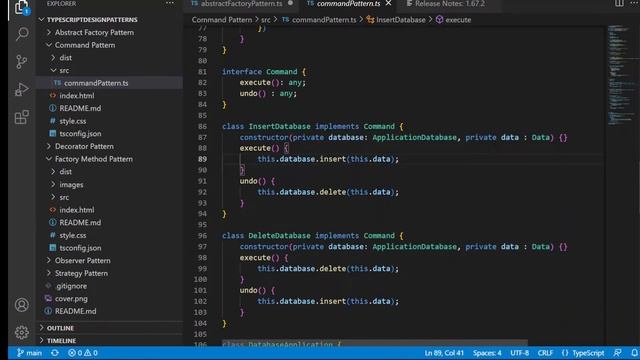The image size is (640, 360).
Task: Click the Explorer more actions ellipsis
Action: tap(170, 3)
